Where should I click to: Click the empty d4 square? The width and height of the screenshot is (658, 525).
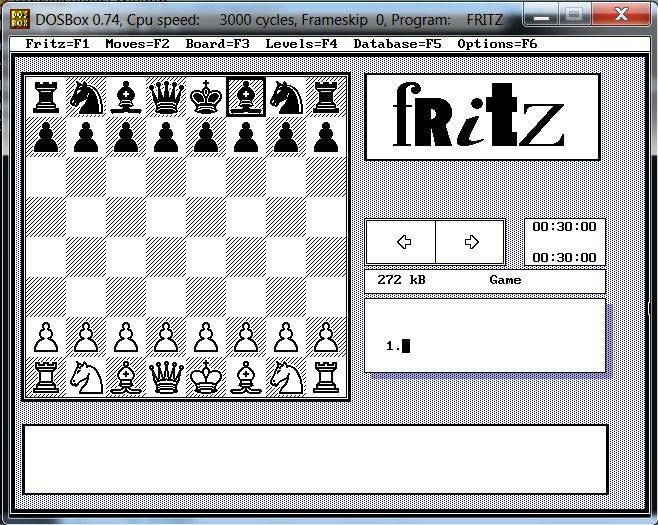tap(166, 257)
